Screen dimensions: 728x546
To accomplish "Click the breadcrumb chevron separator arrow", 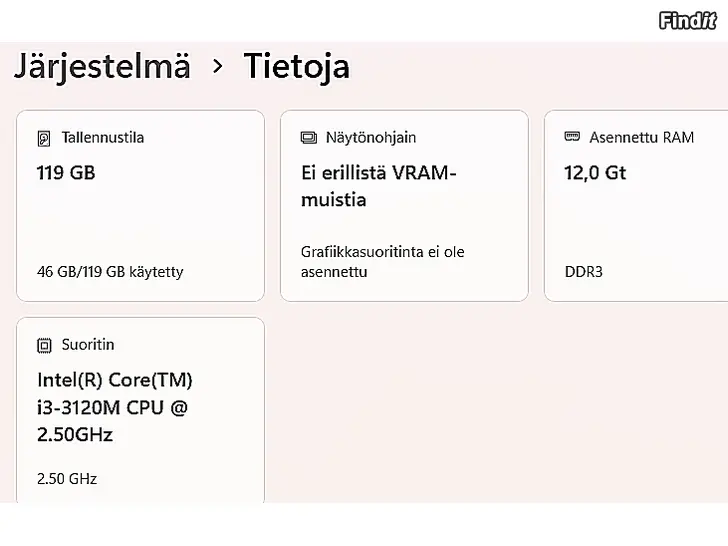I will 218,67.
